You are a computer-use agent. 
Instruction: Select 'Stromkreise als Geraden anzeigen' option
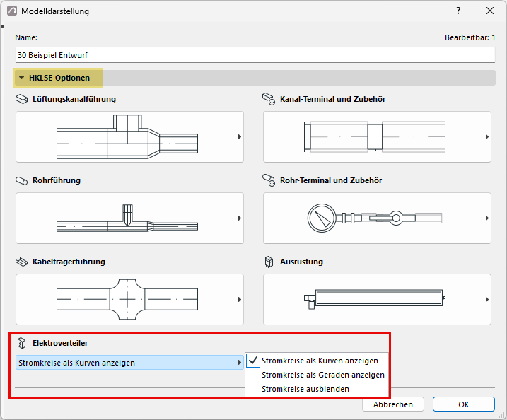(x=317, y=375)
